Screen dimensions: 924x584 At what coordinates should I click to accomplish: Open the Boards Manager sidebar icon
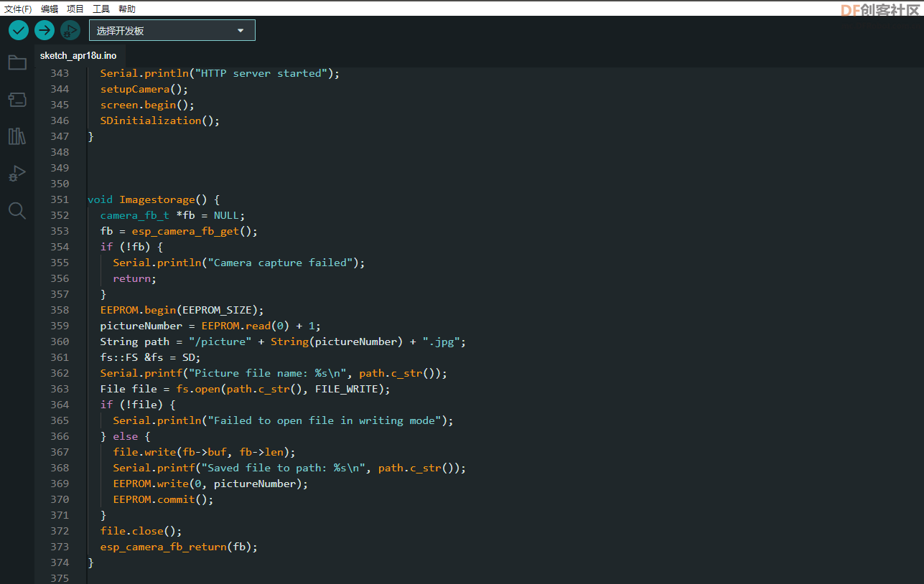[x=17, y=100]
